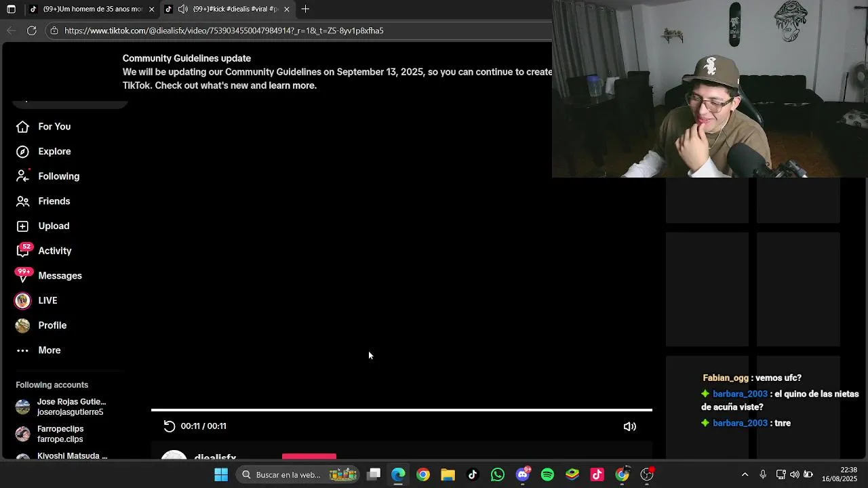Open Discord from taskbar

(522, 474)
